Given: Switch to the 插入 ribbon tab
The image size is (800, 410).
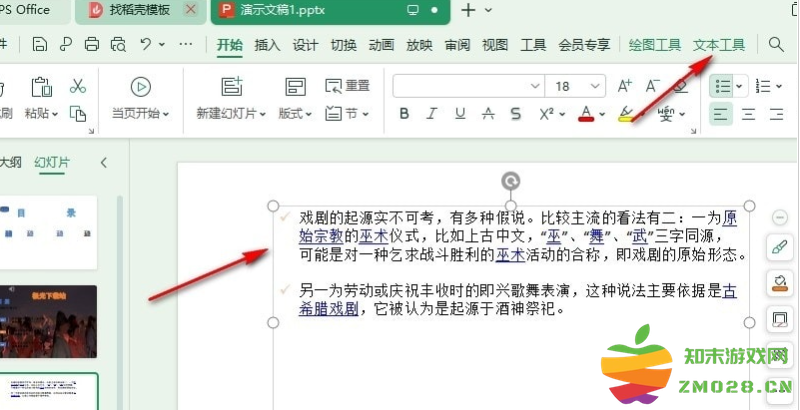Looking at the screenshot, I should [267, 45].
